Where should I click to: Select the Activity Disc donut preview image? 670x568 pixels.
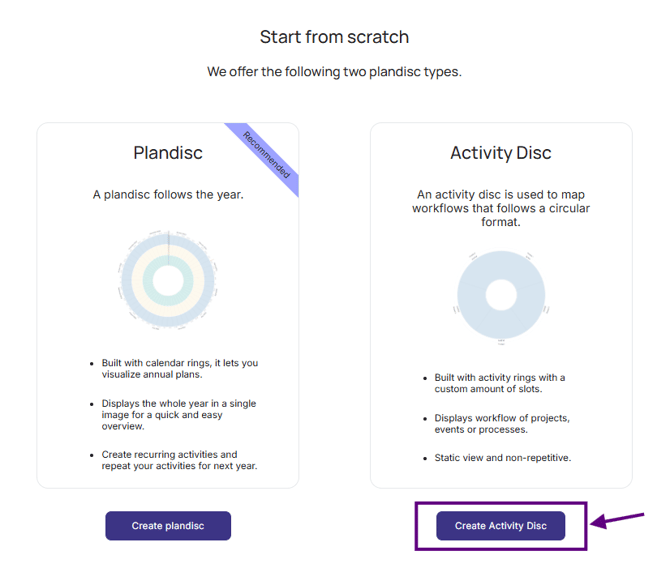tap(501, 296)
